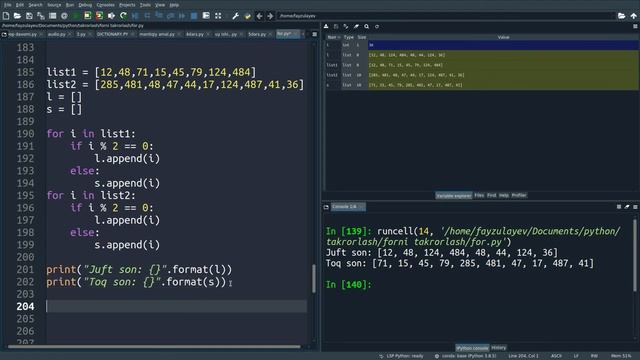Click the Save file toolbar icon
This screenshot has width=640, height=360.
(29, 16)
